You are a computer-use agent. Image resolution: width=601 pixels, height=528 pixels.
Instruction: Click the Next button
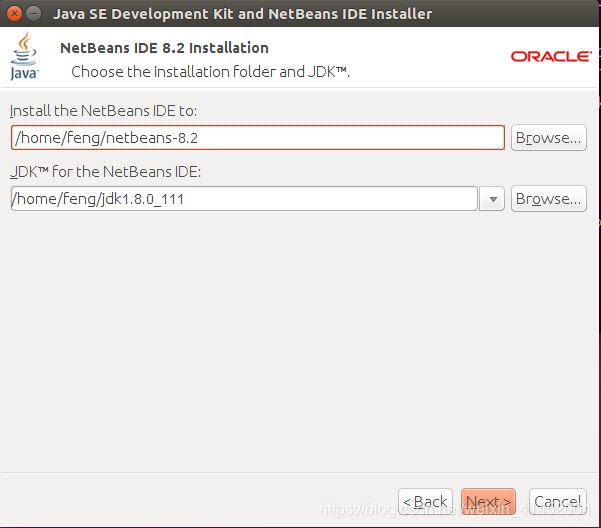tap(488, 501)
